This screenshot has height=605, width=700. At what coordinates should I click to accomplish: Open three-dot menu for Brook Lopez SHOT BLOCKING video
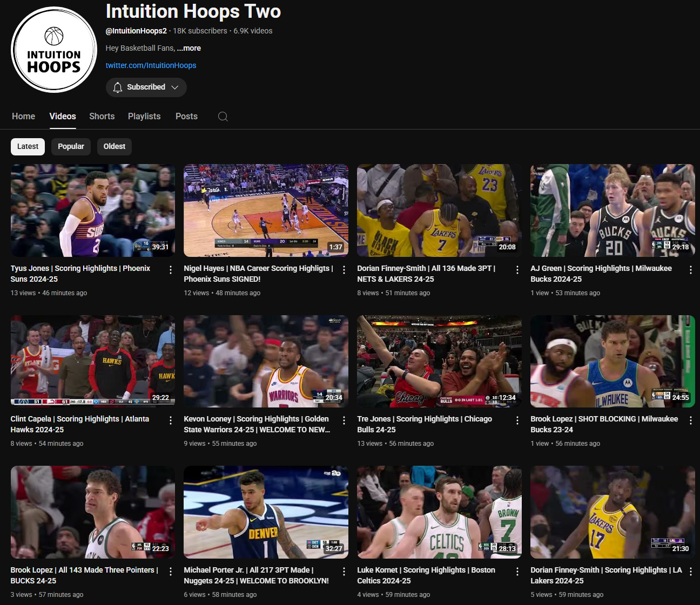coord(691,420)
